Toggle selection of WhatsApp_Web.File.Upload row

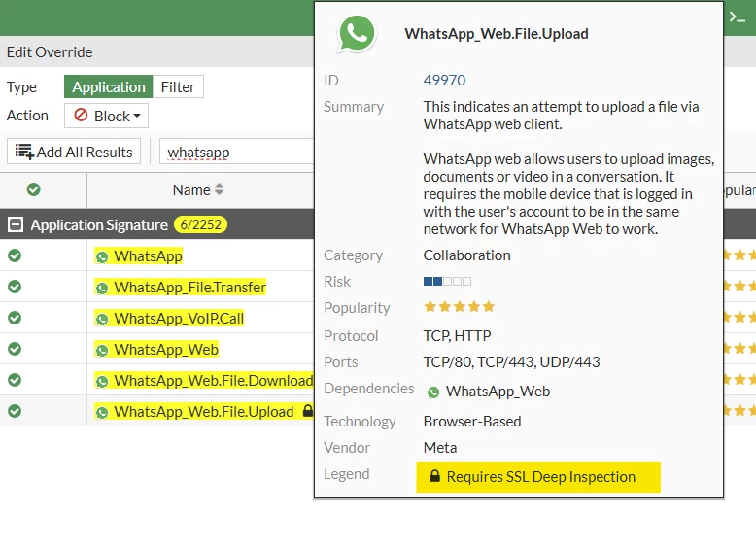point(15,411)
